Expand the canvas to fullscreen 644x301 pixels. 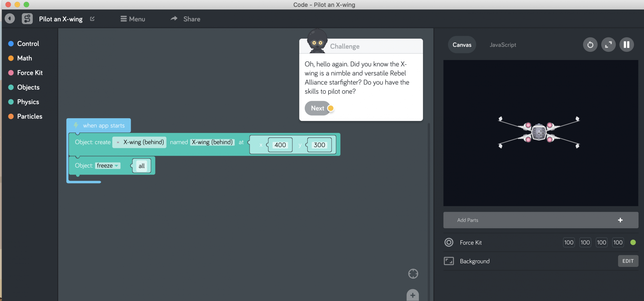608,45
